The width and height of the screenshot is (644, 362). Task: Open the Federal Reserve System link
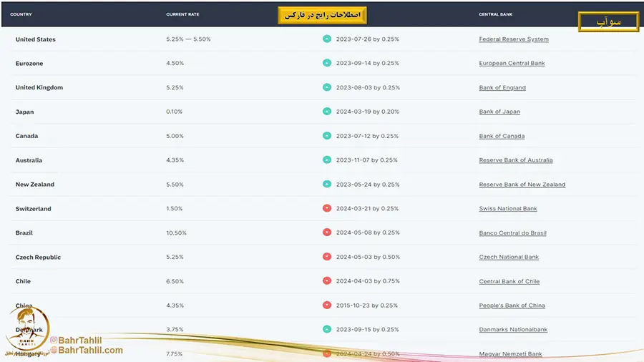click(514, 39)
